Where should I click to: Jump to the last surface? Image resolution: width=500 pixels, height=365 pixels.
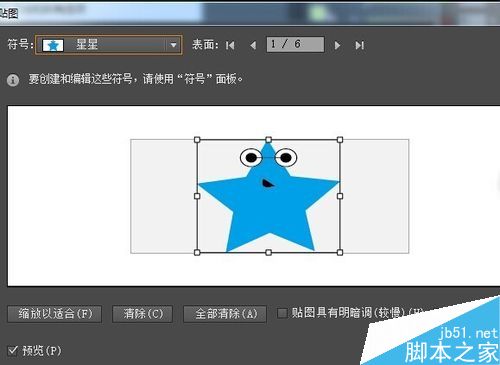pos(360,45)
